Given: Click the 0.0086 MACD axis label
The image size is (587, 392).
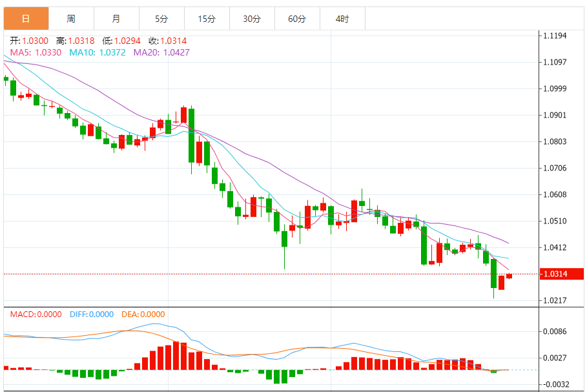Looking at the screenshot, I should pos(555,331).
